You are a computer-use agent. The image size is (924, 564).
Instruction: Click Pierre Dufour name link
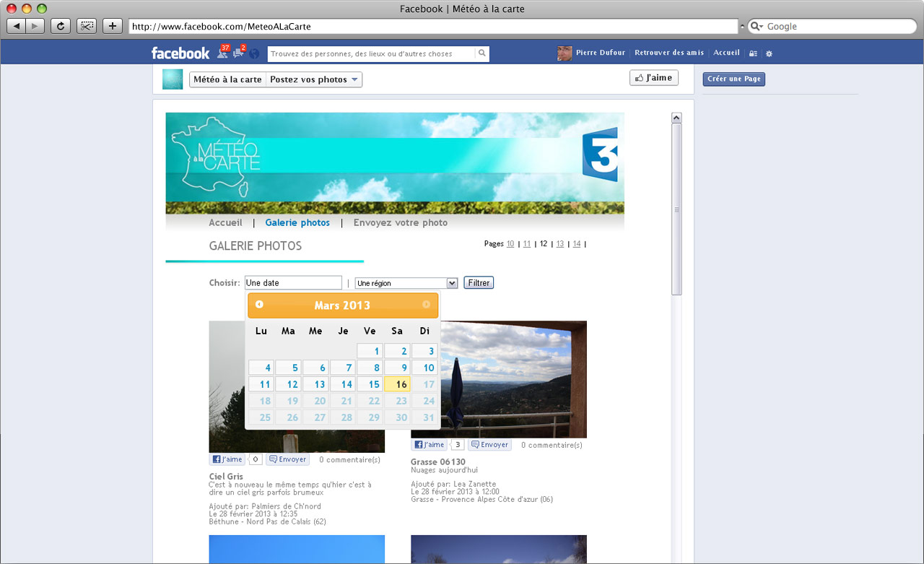click(601, 53)
